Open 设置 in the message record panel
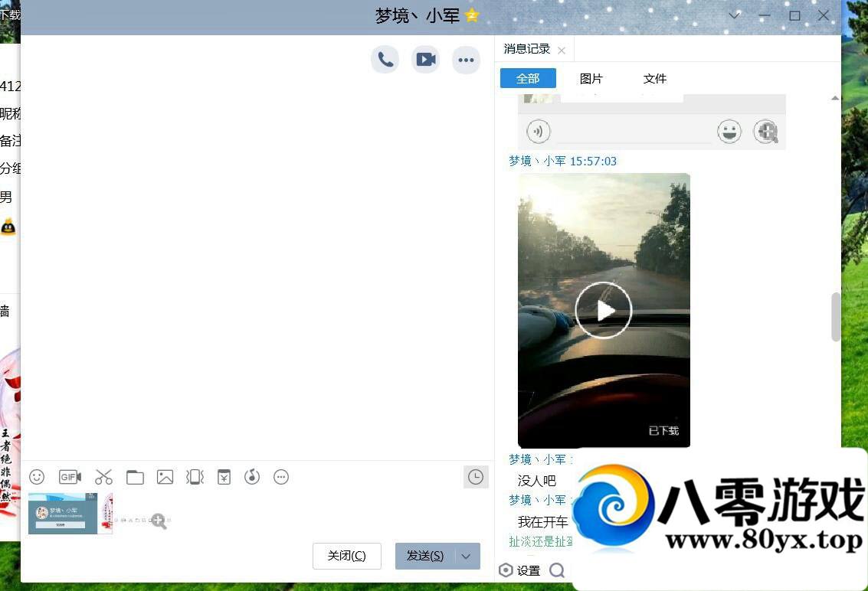Viewport: 868px width, 591px height. click(x=521, y=570)
